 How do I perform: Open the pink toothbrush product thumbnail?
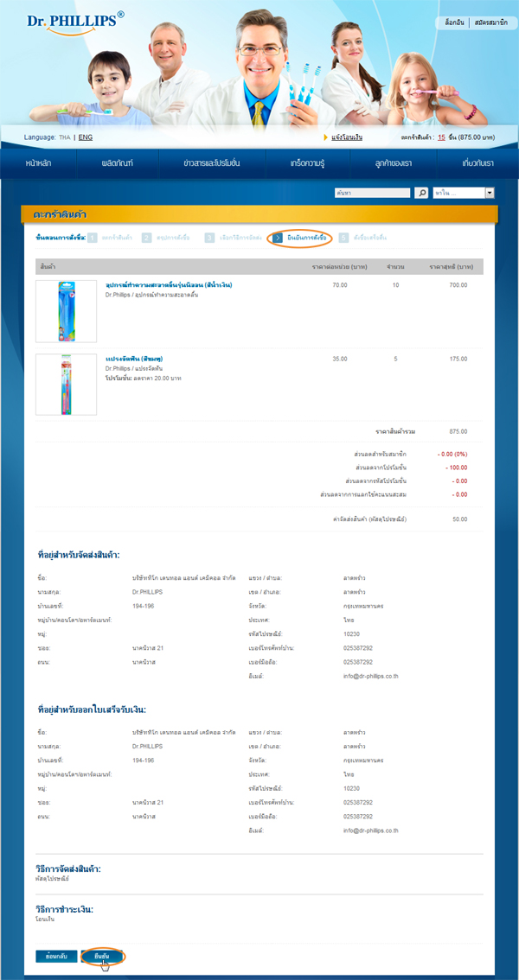pos(66,385)
